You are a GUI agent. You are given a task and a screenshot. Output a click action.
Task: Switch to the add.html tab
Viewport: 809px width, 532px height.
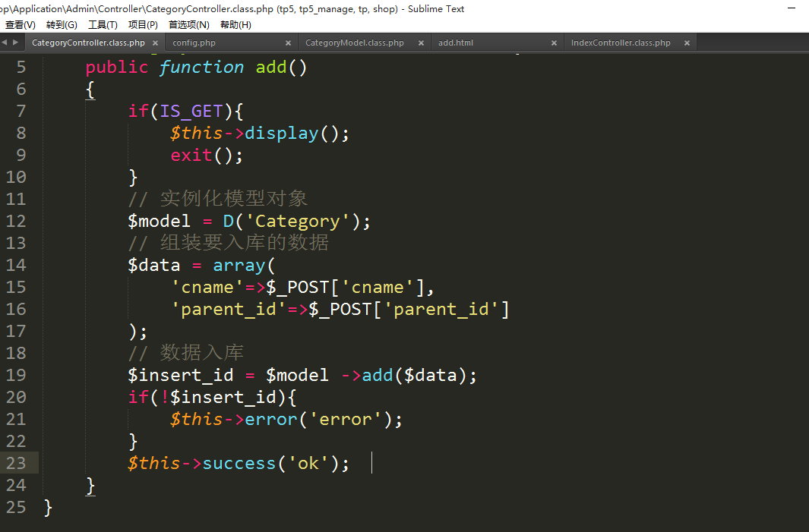pos(456,43)
